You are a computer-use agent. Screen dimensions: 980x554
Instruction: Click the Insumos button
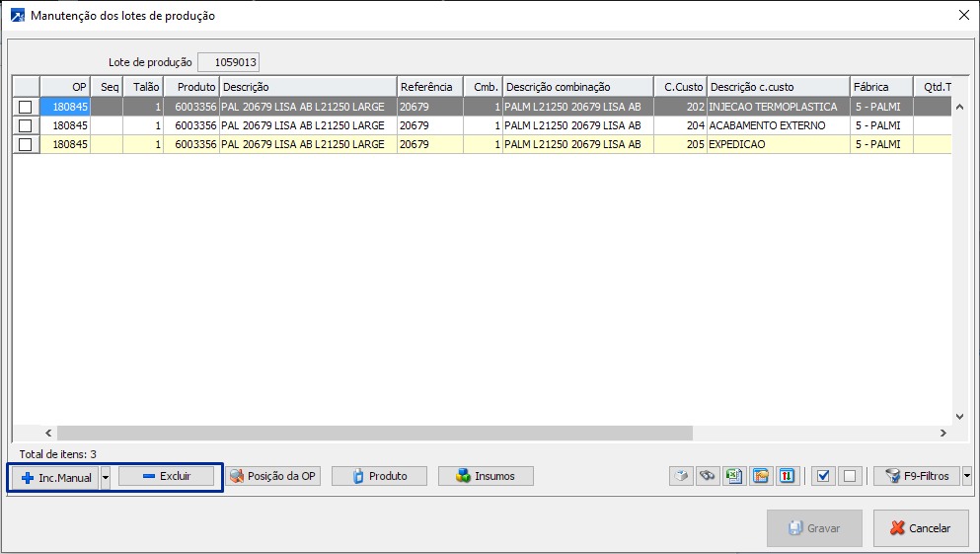pyautogui.click(x=486, y=476)
